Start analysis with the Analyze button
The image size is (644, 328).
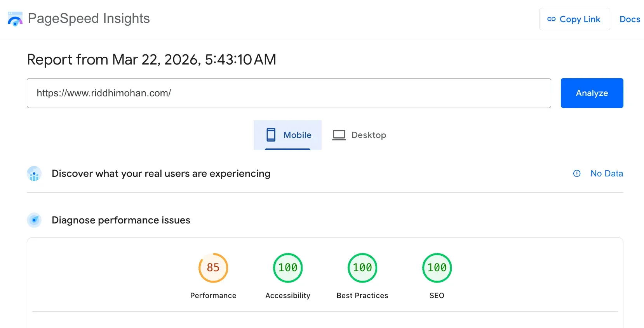pyautogui.click(x=592, y=93)
